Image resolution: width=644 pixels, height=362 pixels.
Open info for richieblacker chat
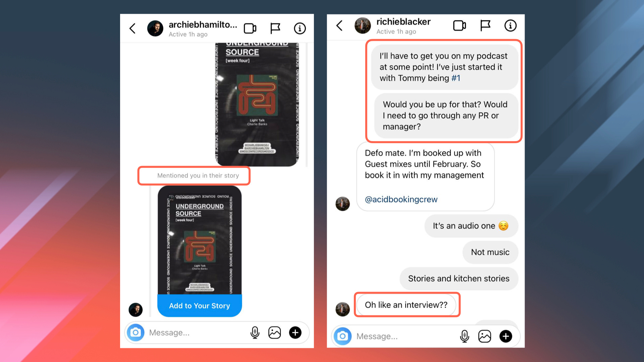click(x=511, y=25)
